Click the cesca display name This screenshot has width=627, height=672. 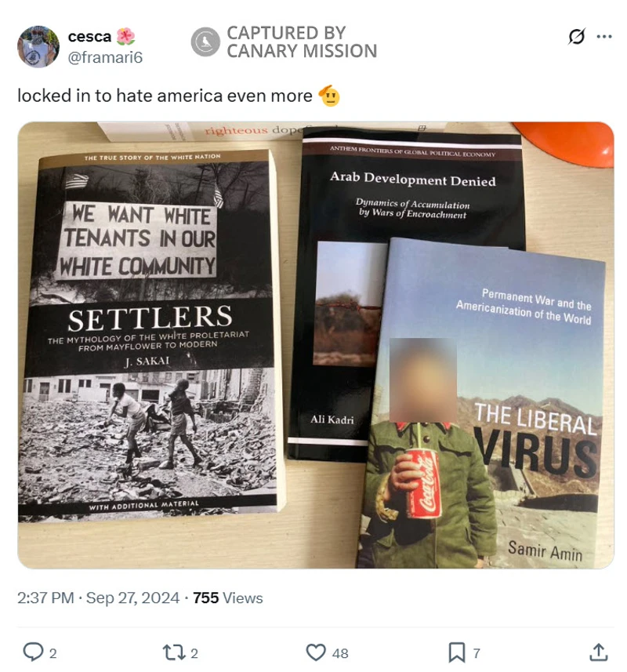tap(89, 37)
